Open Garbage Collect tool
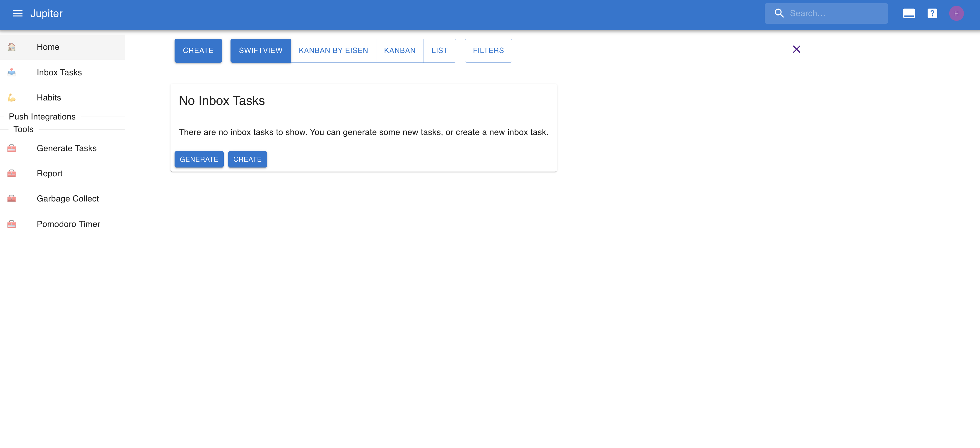 coord(68,199)
